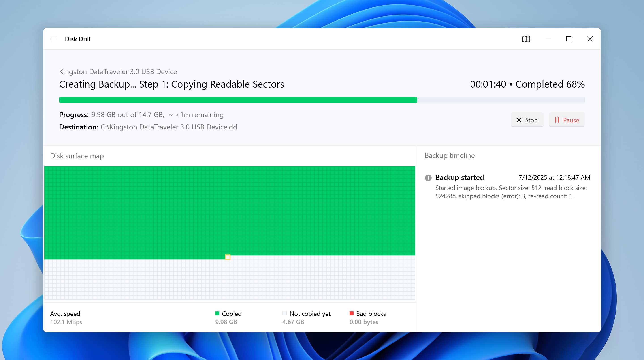Click the Kingston DataTraveler 3.0 USB Device title

click(118, 72)
